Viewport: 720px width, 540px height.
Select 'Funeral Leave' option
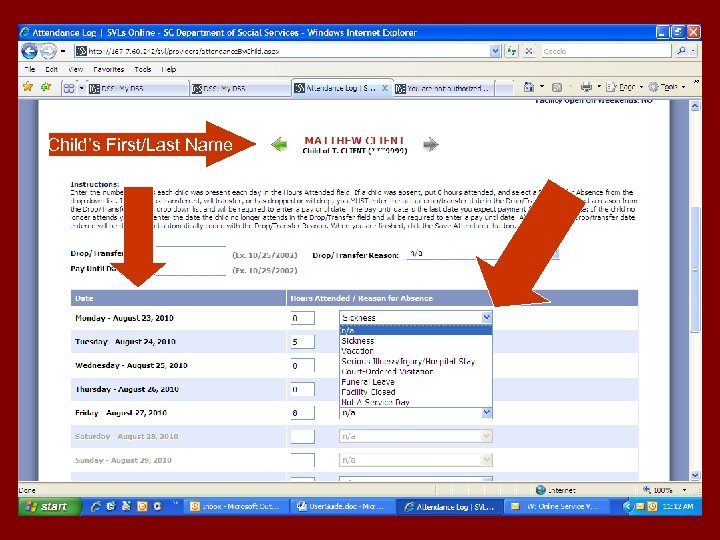(x=416, y=382)
